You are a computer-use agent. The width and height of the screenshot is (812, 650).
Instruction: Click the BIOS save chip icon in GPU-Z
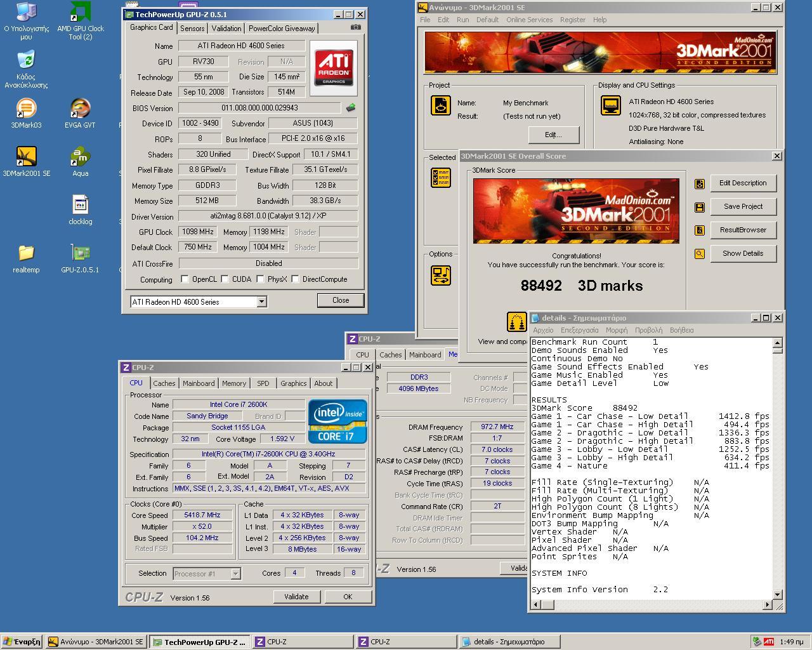point(350,108)
